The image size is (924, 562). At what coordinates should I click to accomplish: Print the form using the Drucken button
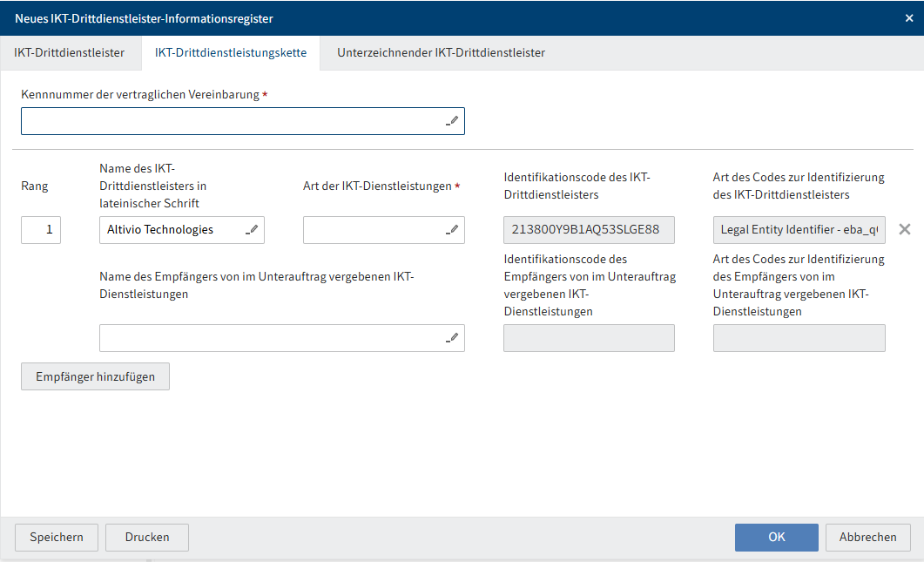click(x=146, y=537)
